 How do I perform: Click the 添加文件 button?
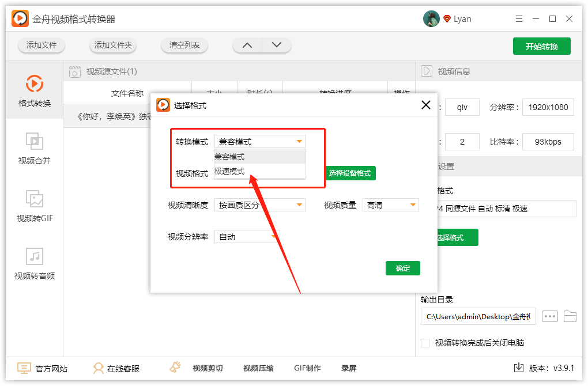coord(42,45)
